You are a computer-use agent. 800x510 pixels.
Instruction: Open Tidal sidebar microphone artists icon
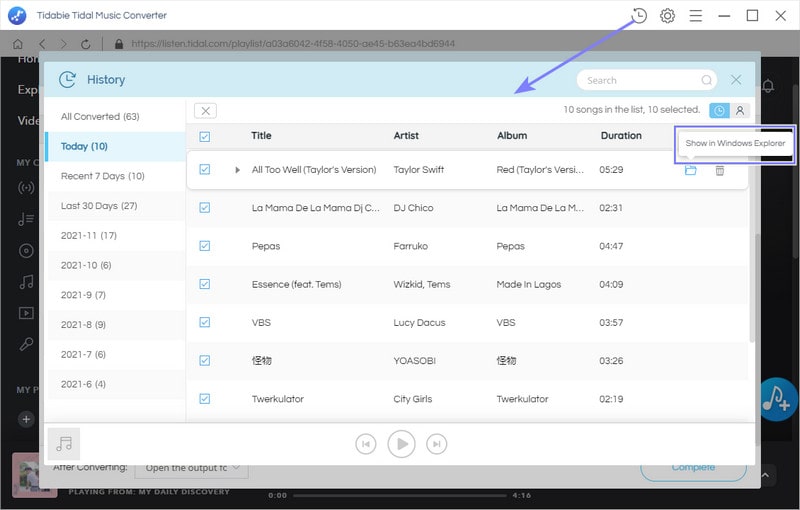26,344
